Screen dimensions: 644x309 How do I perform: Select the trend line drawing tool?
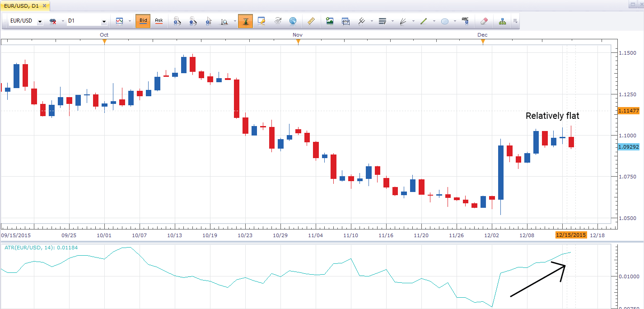coord(423,21)
